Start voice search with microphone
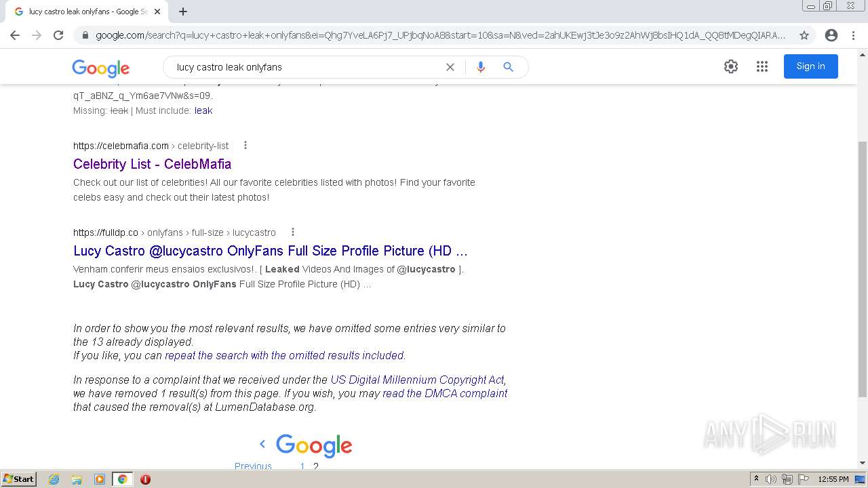Image resolution: width=868 pixels, height=488 pixels. 481,67
